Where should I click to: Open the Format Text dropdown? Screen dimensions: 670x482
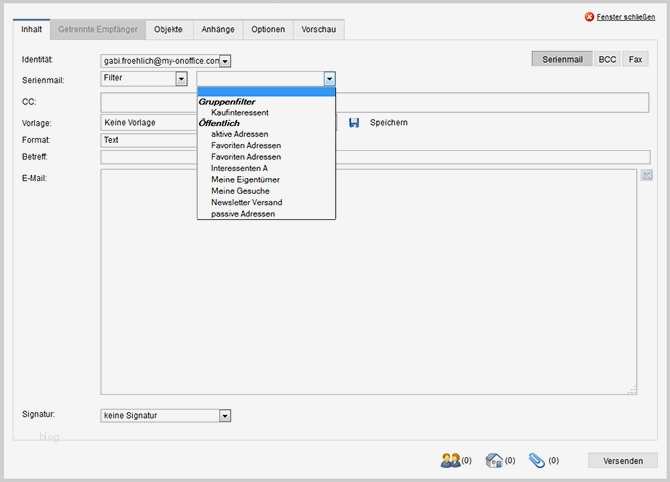click(x=149, y=140)
